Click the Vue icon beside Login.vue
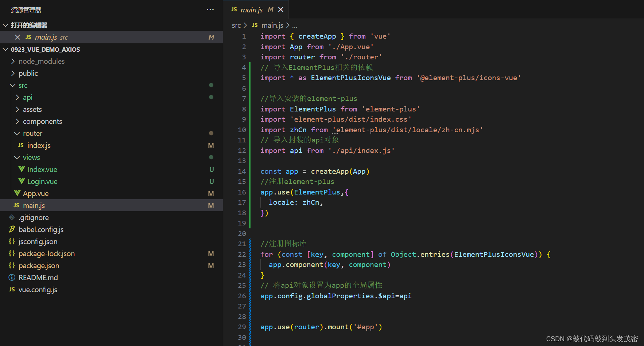 click(22, 181)
